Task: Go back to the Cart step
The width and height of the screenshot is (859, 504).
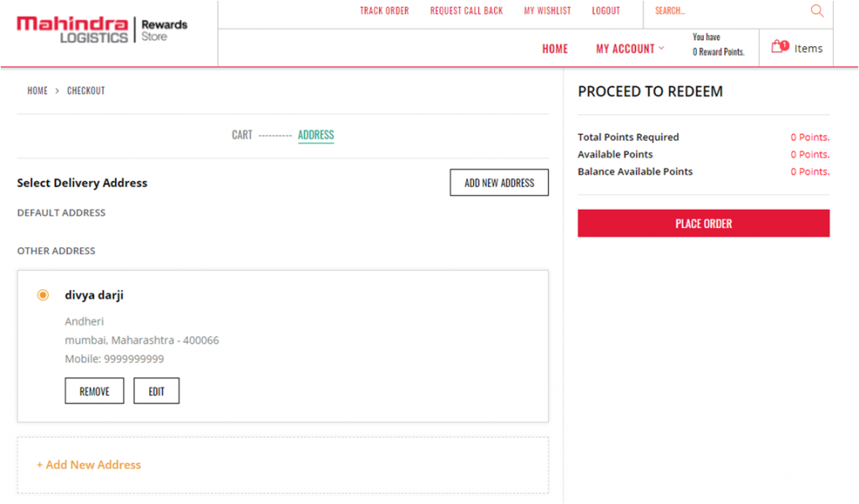Action: point(242,135)
